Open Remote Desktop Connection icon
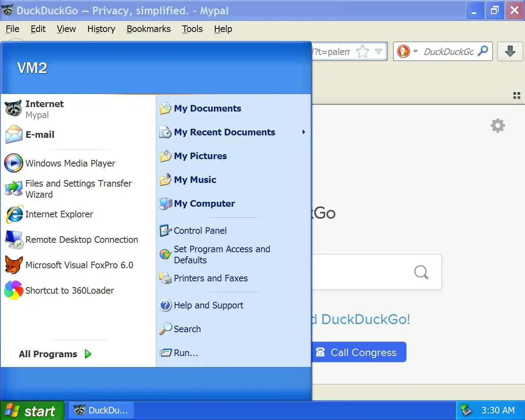Viewport: 525px width, 420px height. [13, 240]
